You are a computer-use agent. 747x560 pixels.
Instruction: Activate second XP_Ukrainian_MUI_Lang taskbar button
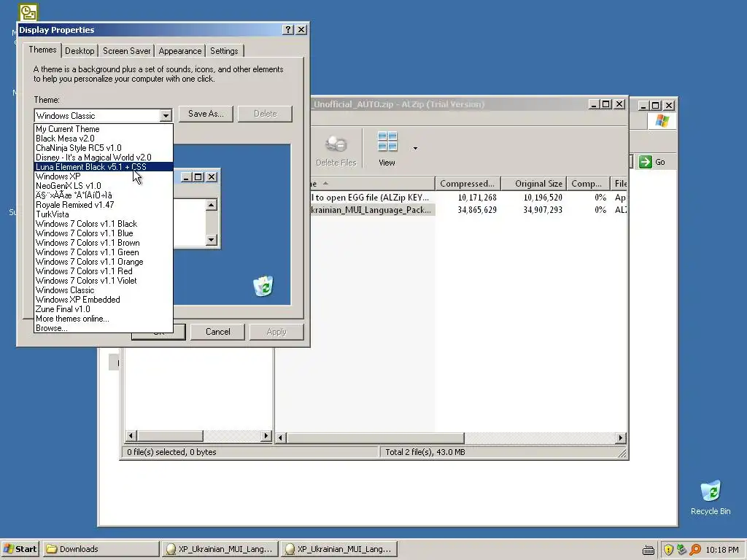pos(338,549)
